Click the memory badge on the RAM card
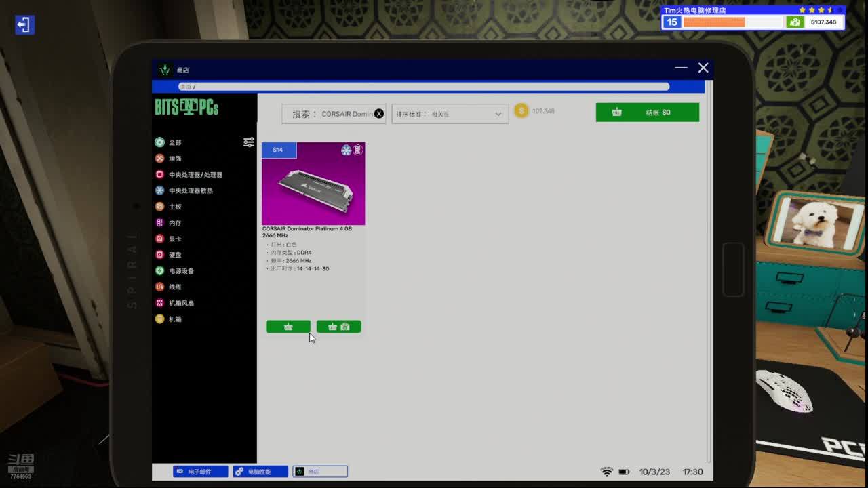Screen dimensions: 868x488 coord(357,150)
